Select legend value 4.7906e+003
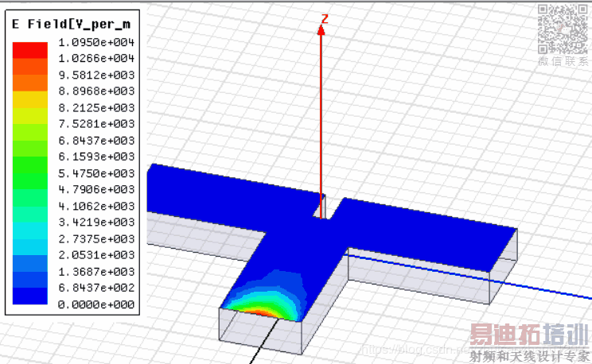 tap(96, 190)
